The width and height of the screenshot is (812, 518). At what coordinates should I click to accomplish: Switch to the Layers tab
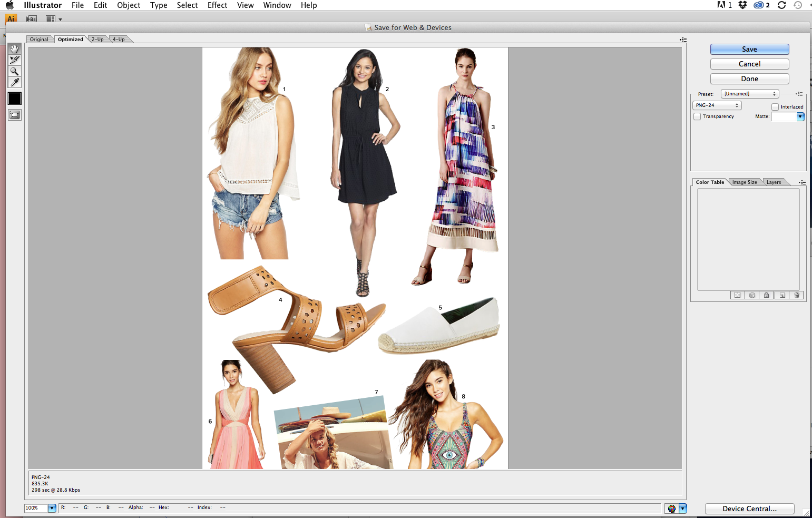tap(774, 182)
